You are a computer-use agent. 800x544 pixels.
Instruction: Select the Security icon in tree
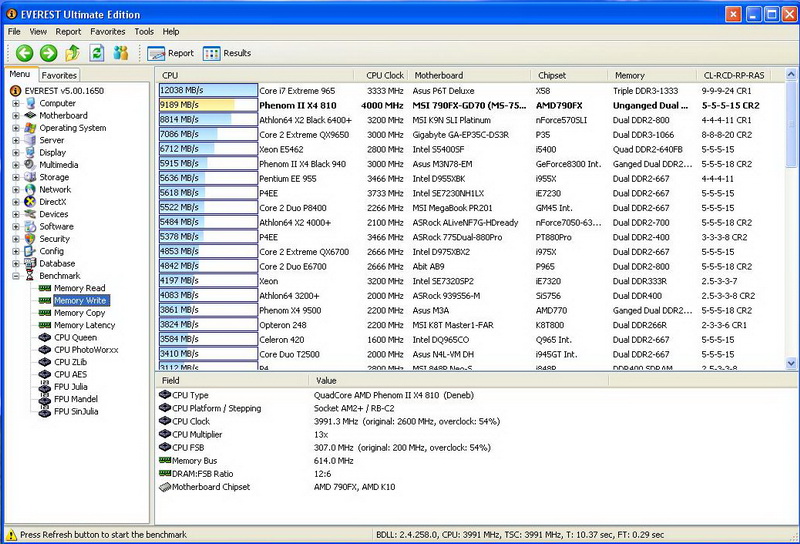coord(31,238)
